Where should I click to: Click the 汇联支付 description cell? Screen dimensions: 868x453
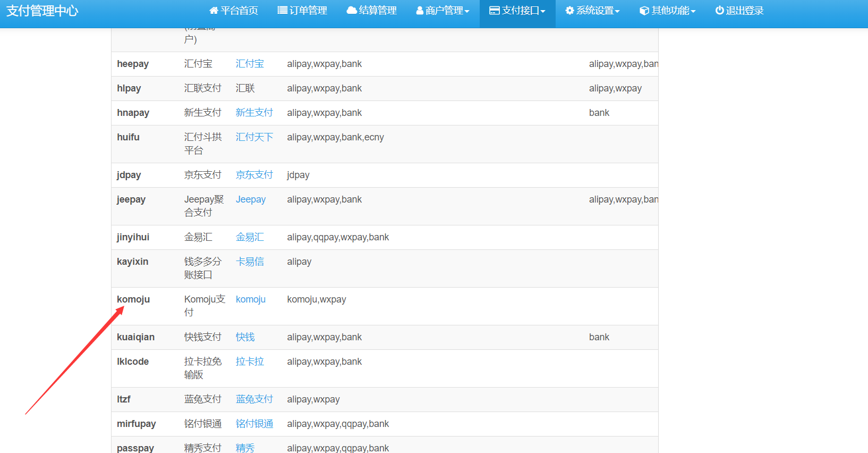coord(203,88)
